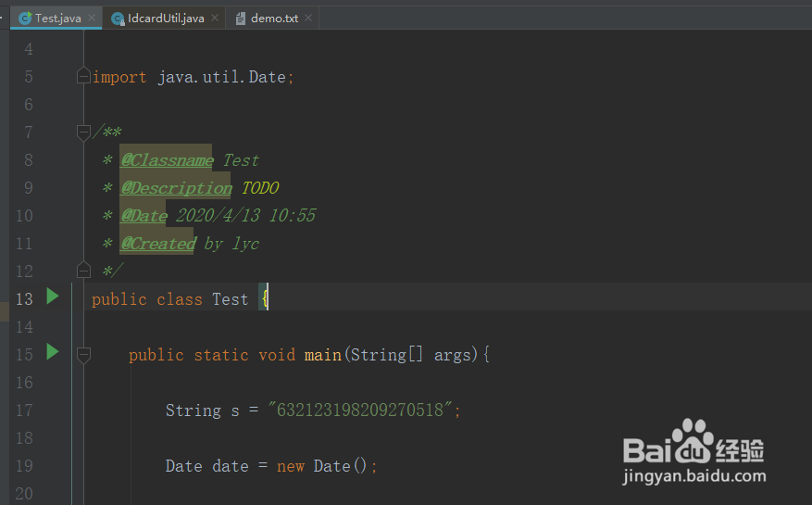
Task: Fold the comment end marker at line 12
Action: coord(83,271)
